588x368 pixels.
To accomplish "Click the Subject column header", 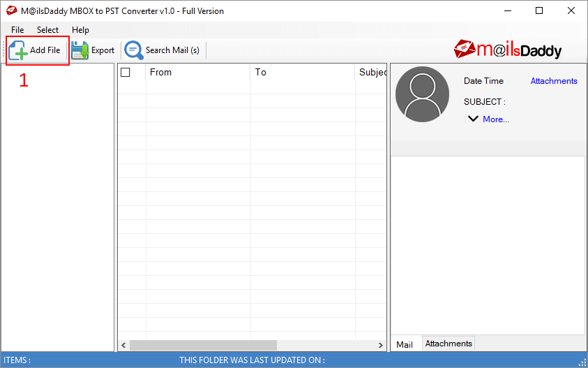I will coord(371,72).
